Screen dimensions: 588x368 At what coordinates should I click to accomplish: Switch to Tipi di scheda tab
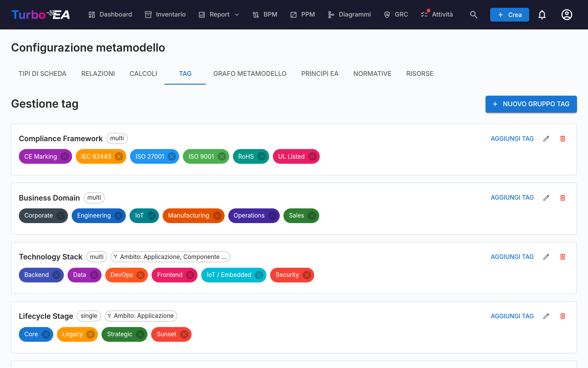click(42, 74)
